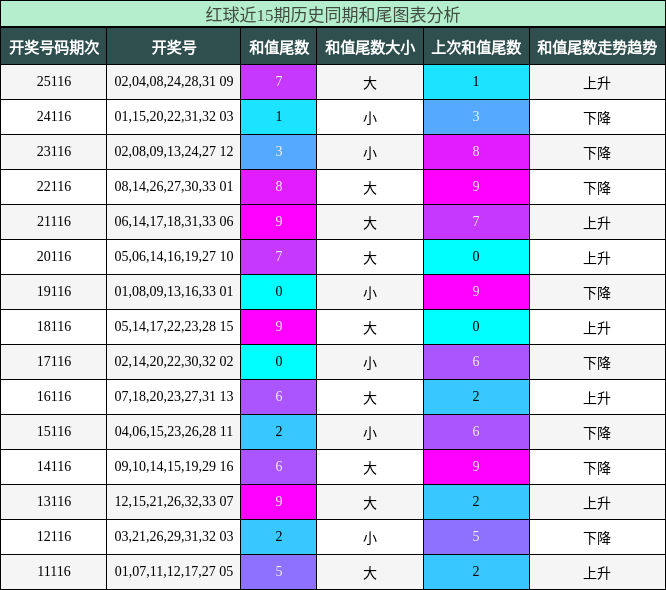Click draw numbers 07,18,20,23,27,31 13
The width and height of the screenshot is (666, 590).
tap(174, 396)
